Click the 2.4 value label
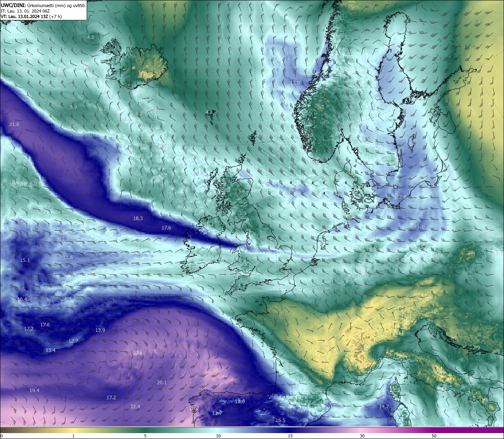This screenshot has width=504, height=439. click(x=471, y=253)
